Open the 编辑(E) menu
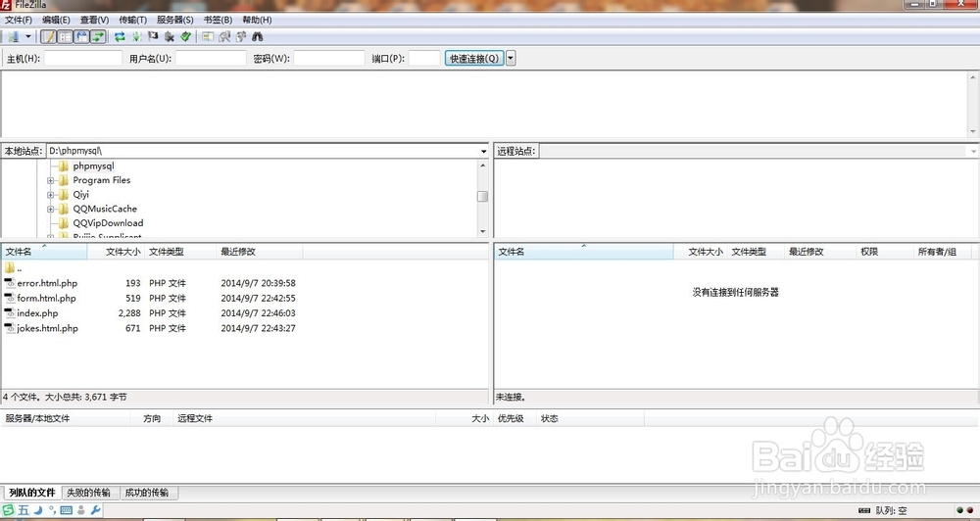 tap(56, 20)
